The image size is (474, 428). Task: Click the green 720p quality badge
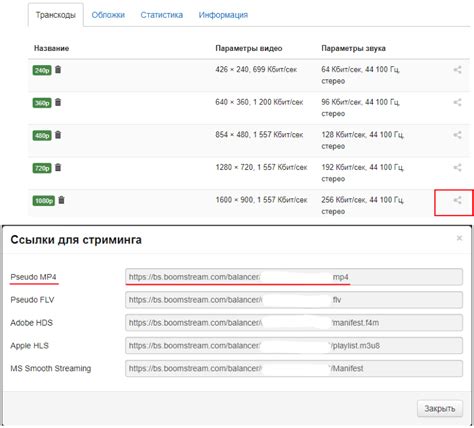point(42,168)
